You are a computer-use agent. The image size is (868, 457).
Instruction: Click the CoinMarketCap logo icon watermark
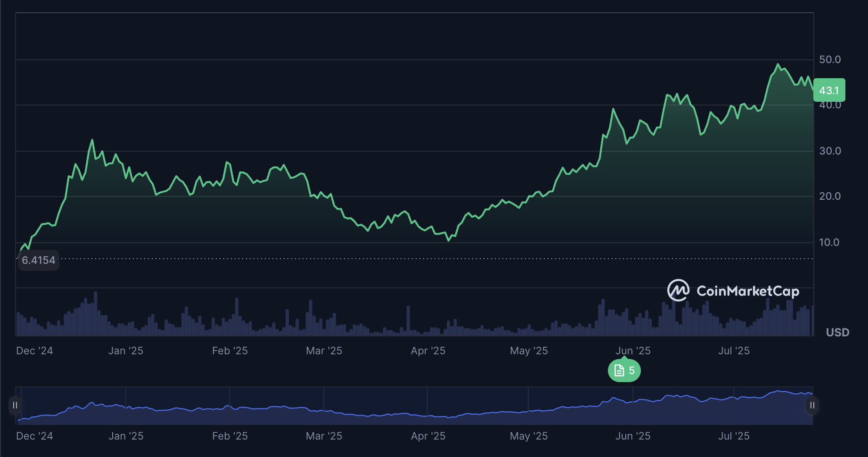[x=678, y=291]
